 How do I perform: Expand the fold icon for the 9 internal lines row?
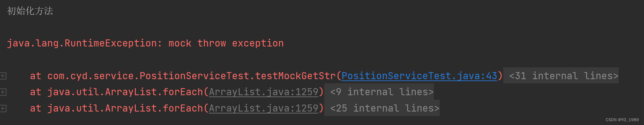coord(3,92)
